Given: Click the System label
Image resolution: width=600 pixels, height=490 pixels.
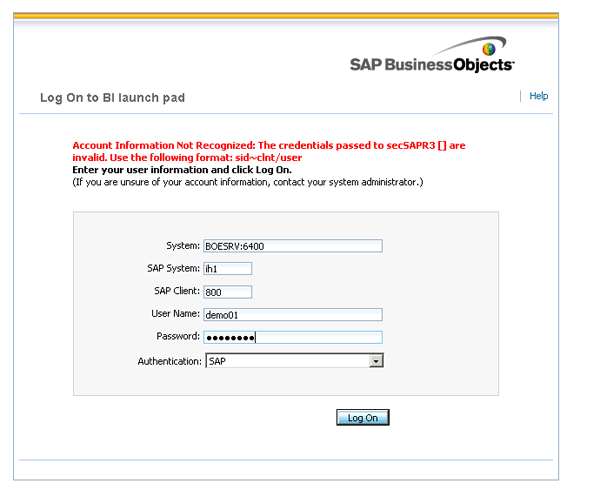Looking at the screenshot, I should (x=182, y=246).
